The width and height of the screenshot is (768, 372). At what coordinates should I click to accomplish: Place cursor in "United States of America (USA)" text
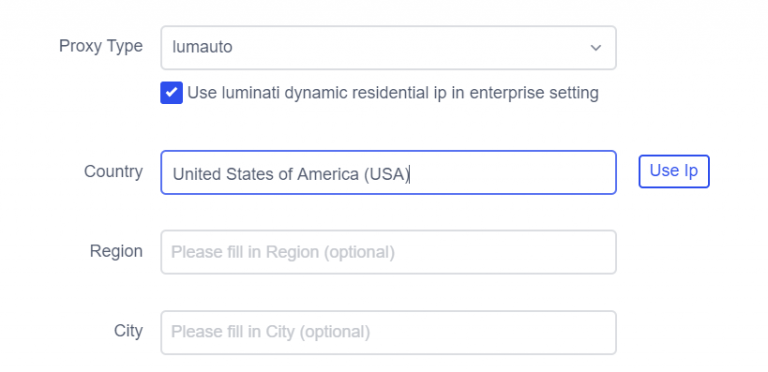pos(290,174)
